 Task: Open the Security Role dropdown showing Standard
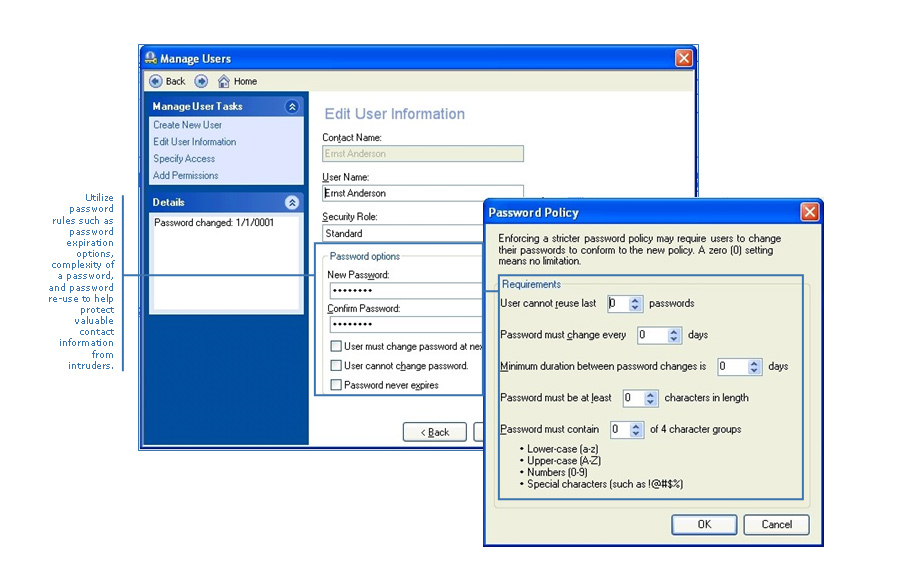tap(403, 233)
